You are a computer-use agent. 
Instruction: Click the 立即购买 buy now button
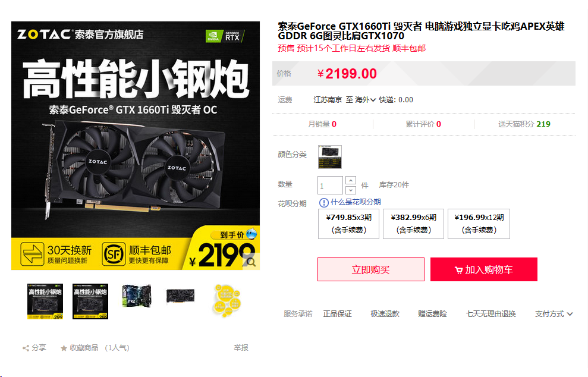[x=371, y=269]
